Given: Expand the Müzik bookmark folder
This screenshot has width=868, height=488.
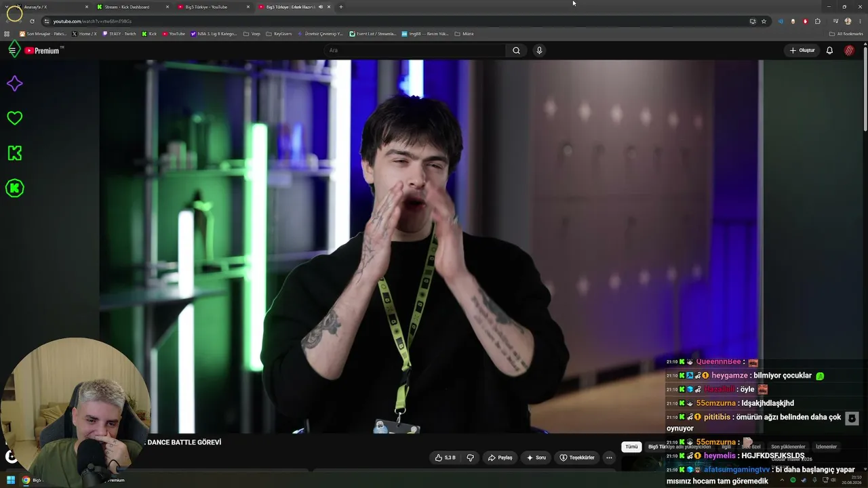Looking at the screenshot, I should point(465,34).
